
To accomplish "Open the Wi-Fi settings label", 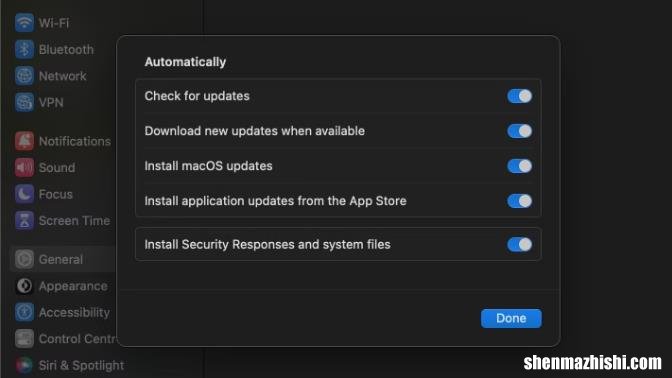I will [x=54, y=23].
